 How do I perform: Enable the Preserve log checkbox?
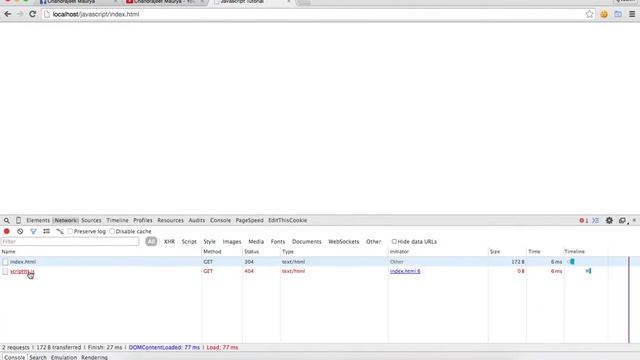(x=70, y=231)
